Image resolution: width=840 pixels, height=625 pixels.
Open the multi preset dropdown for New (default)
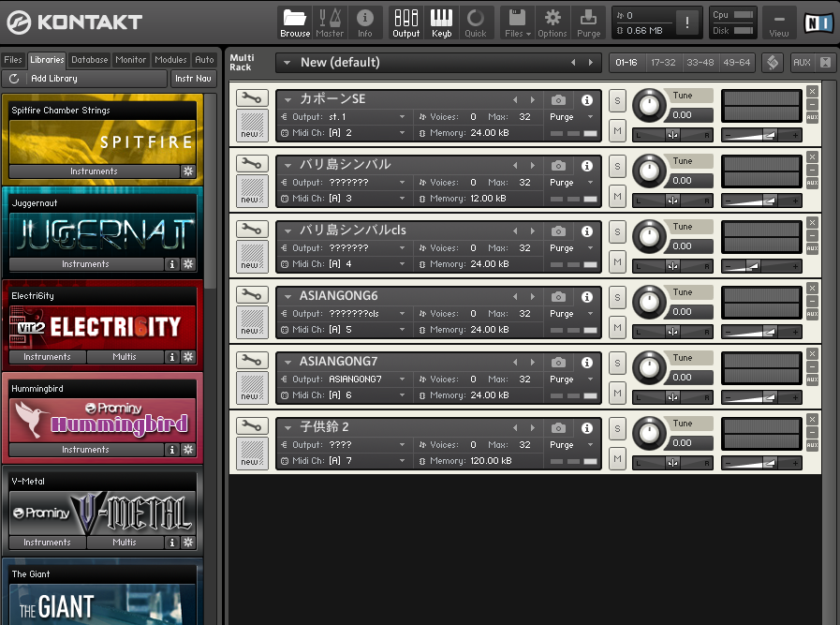pyautogui.click(x=287, y=63)
